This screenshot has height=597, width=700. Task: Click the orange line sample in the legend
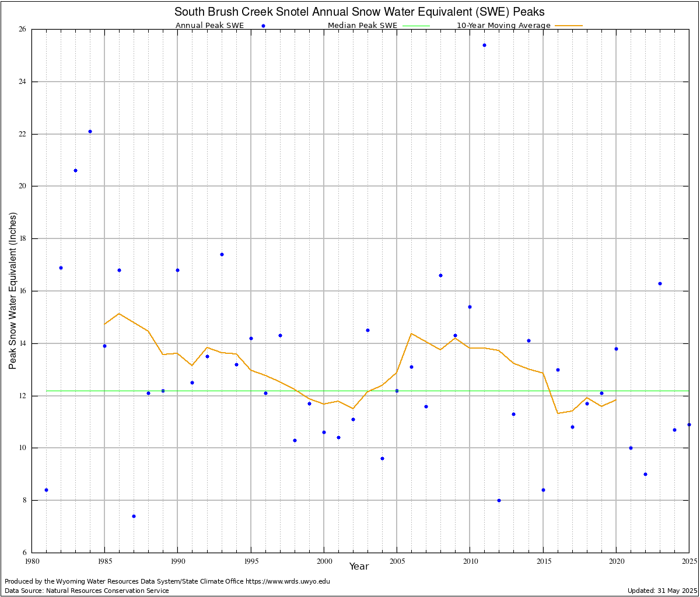click(x=568, y=26)
